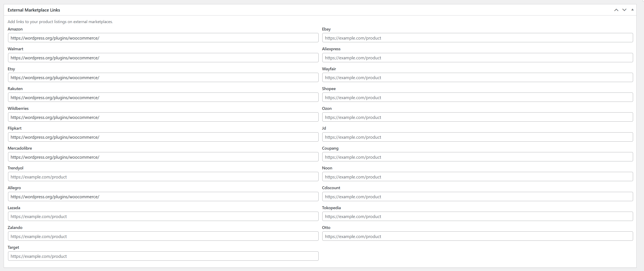Screen dimensions: 644x271
Task: Click the Coupang URL box
Action: (x=477, y=157)
